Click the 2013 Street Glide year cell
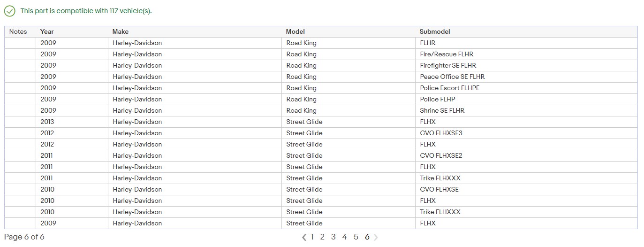Screen dimensions: 644x247 click(47, 122)
